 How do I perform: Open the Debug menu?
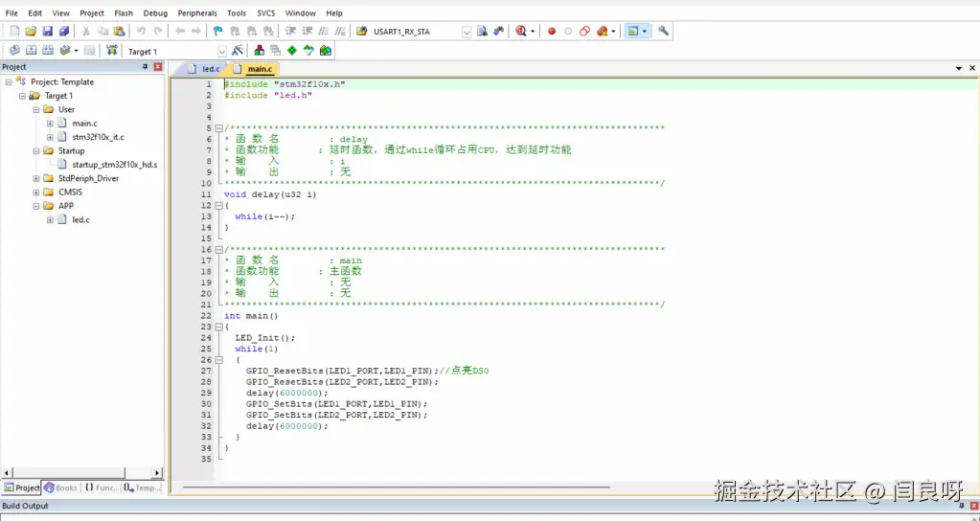155,12
